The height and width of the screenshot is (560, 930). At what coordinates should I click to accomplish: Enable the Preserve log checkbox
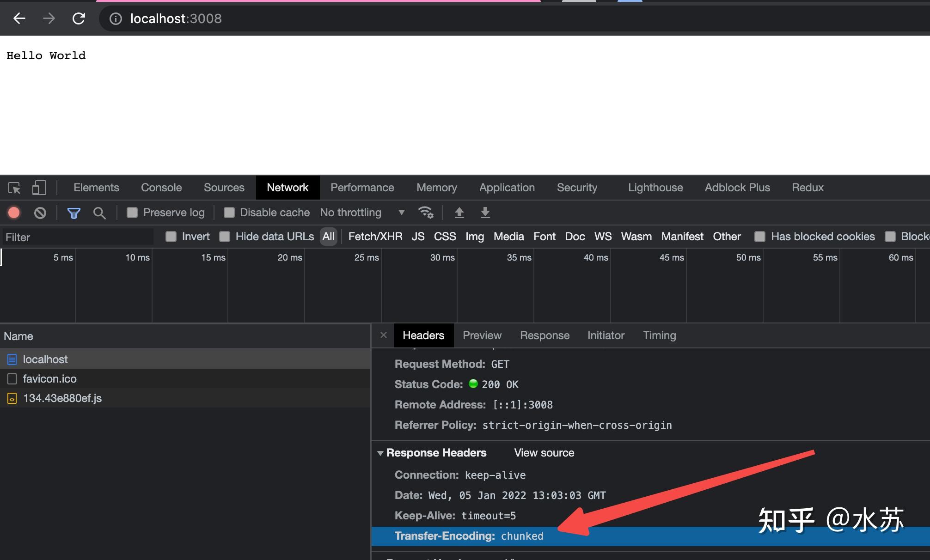[x=132, y=213]
